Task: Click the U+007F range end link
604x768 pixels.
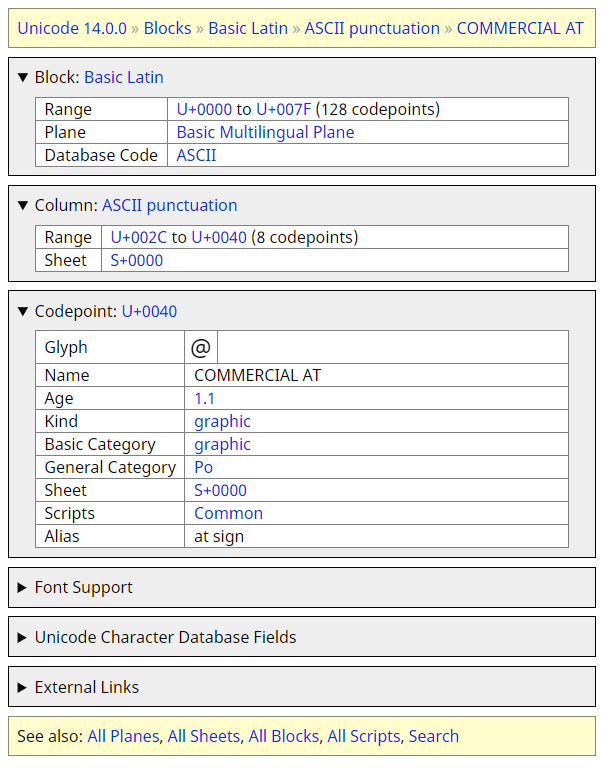Action: pyautogui.click(x=284, y=109)
